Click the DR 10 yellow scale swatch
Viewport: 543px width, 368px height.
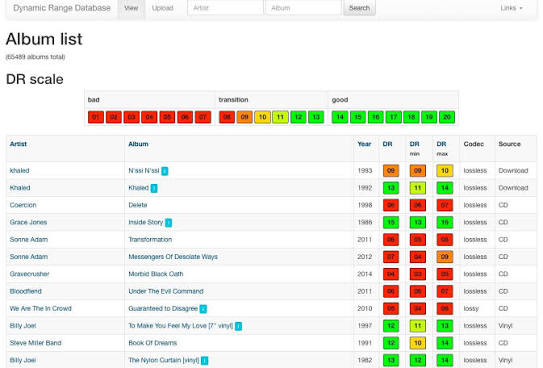pyautogui.click(x=262, y=117)
